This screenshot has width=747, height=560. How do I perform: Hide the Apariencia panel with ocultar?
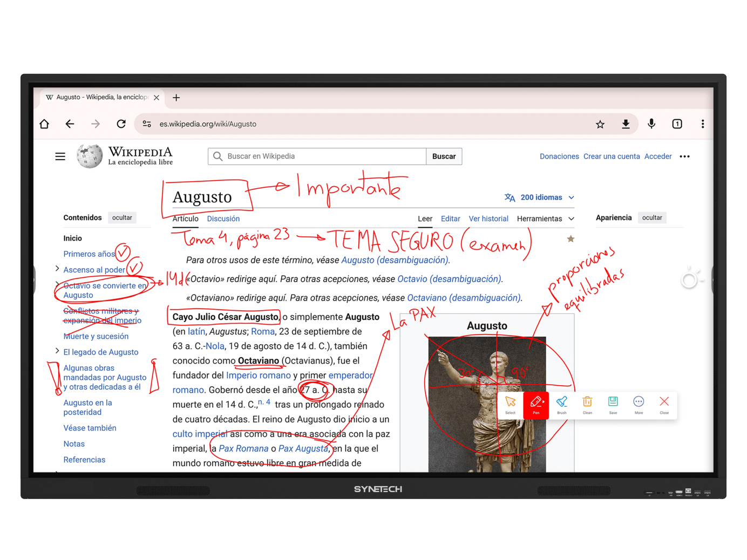coord(652,217)
